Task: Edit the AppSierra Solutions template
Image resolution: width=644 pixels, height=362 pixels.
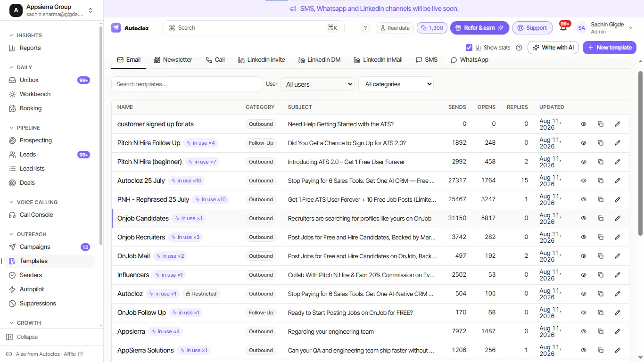Action: pyautogui.click(x=618, y=350)
